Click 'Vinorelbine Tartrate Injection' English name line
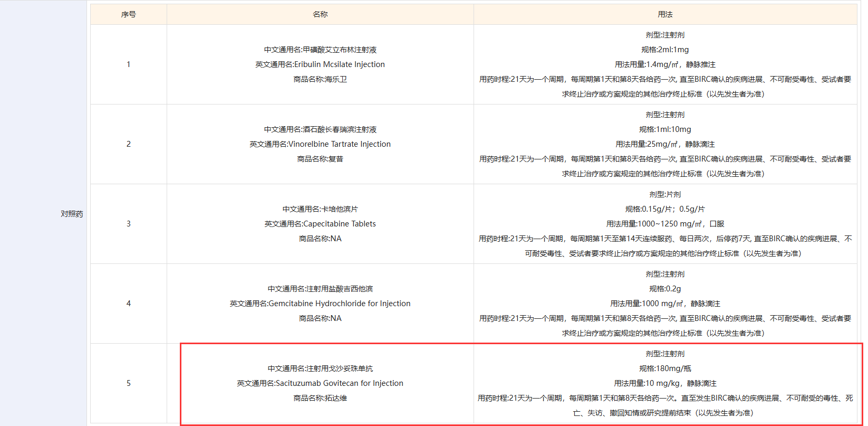This screenshot has height=426, width=868. pos(320,144)
